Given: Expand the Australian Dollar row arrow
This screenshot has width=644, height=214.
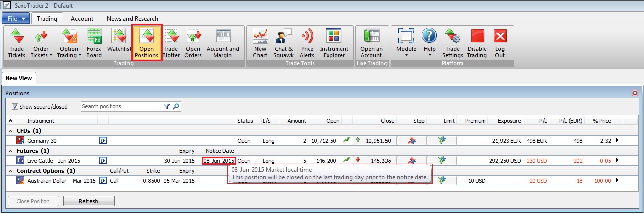Looking at the screenshot, I should point(617,181).
